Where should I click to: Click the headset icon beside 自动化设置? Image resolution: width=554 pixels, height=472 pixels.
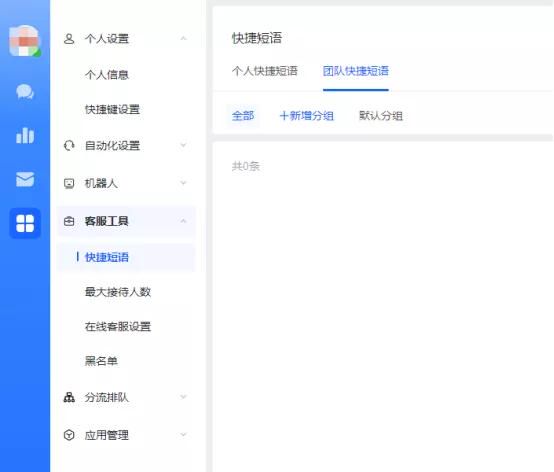click(69, 145)
